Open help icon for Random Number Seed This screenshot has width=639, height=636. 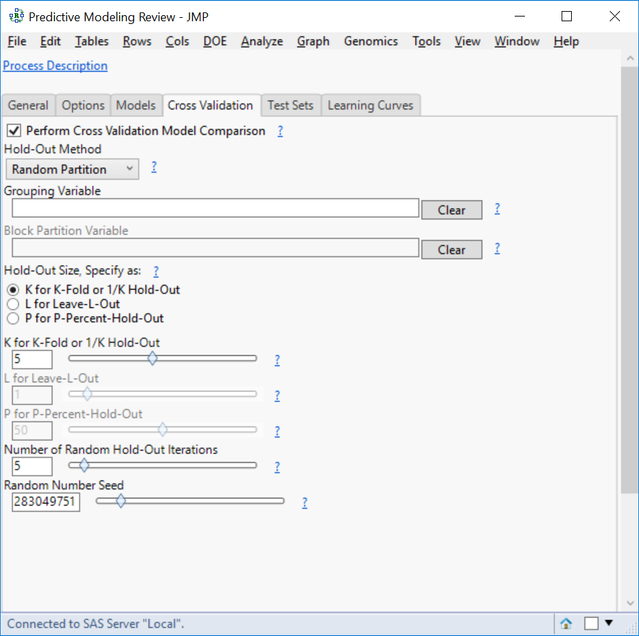[x=304, y=503]
